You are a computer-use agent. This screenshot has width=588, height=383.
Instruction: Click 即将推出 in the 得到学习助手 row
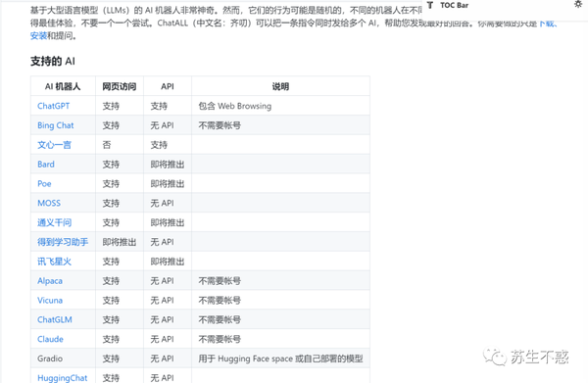point(120,242)
